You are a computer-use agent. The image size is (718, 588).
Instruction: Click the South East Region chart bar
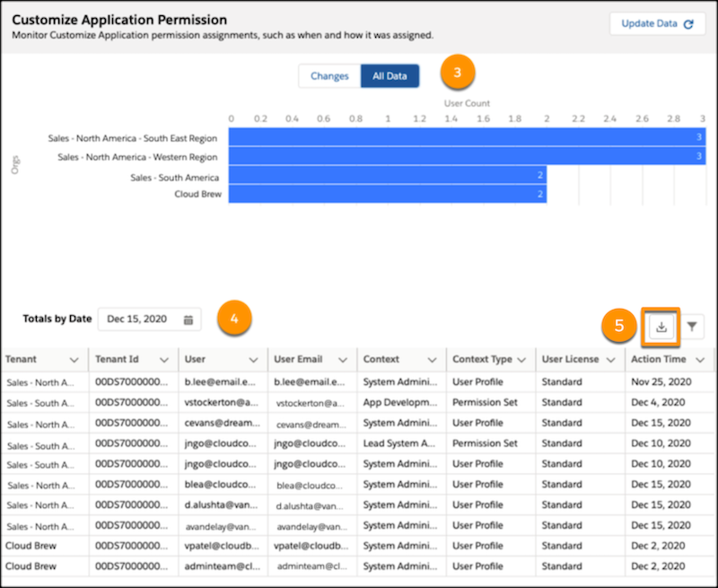467,137
